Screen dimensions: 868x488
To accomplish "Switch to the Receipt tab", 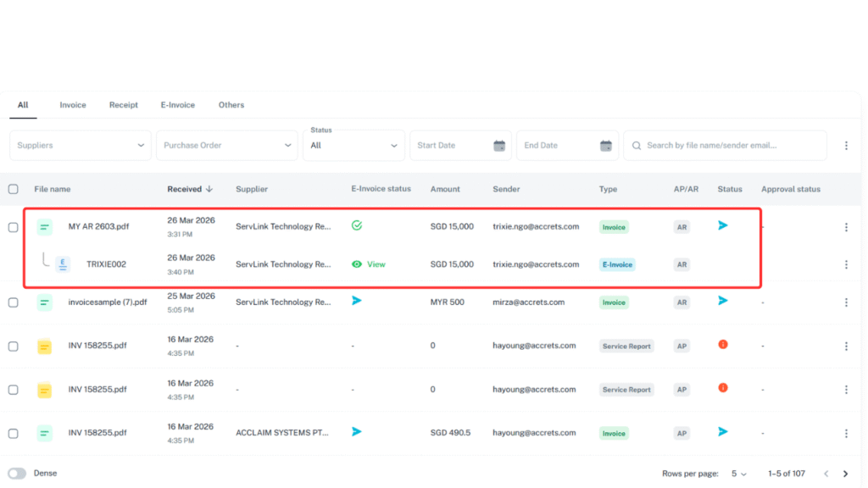I will pyautogui.click(x=123, y=105).
